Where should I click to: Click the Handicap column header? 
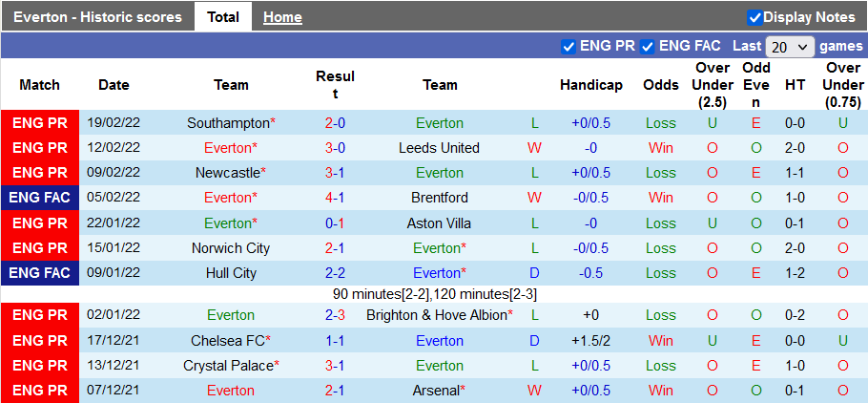(x=590, y=85)
